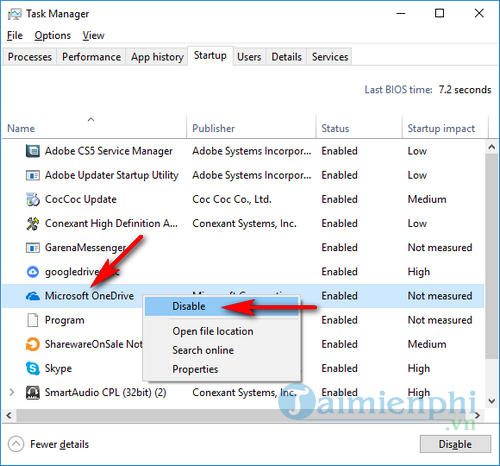Select the Conexant High Definition A... name

pos(111,223)
